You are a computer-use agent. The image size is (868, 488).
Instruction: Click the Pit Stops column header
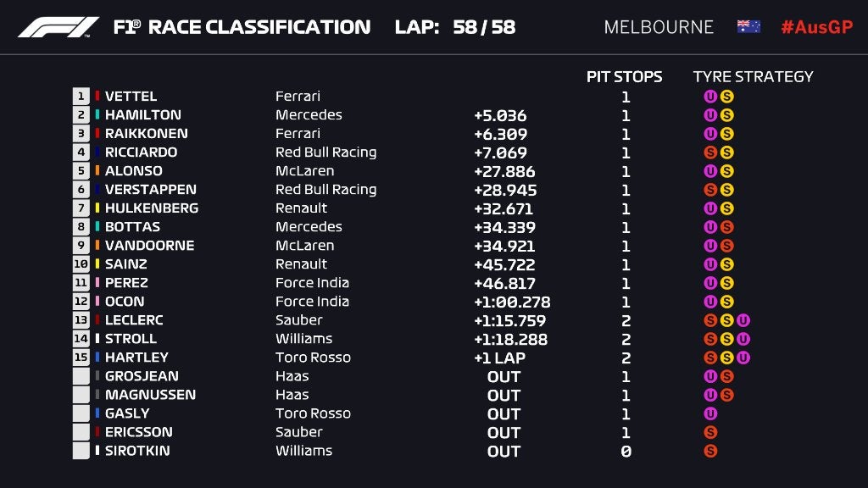(625, 76)
